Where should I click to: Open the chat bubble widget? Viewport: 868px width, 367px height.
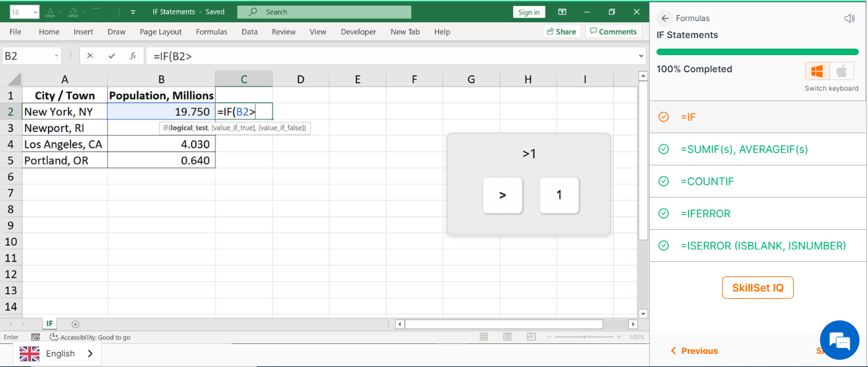click(839, 340)
